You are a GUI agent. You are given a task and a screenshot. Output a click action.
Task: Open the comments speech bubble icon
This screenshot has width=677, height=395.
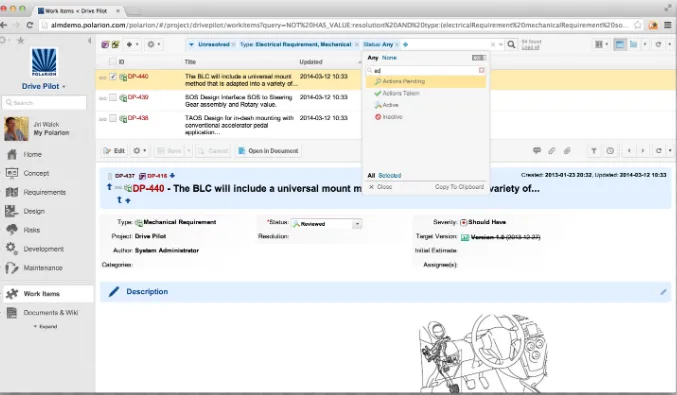pyautogui.click(x=537, y=151)
